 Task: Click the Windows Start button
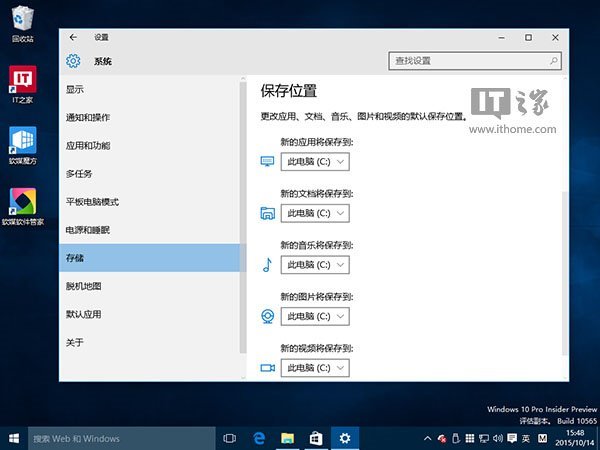coord(14,438)
